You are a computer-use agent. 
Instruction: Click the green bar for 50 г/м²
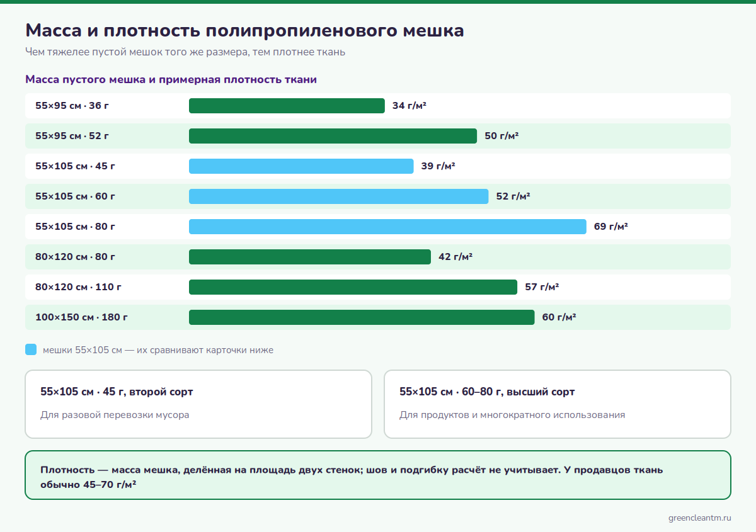[x=333, y=136]
